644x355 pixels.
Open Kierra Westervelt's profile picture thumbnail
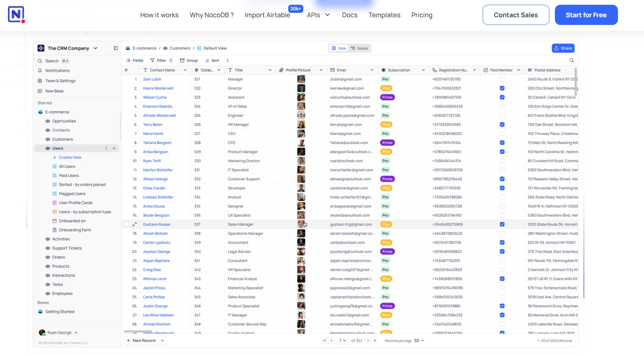(301, 88)
